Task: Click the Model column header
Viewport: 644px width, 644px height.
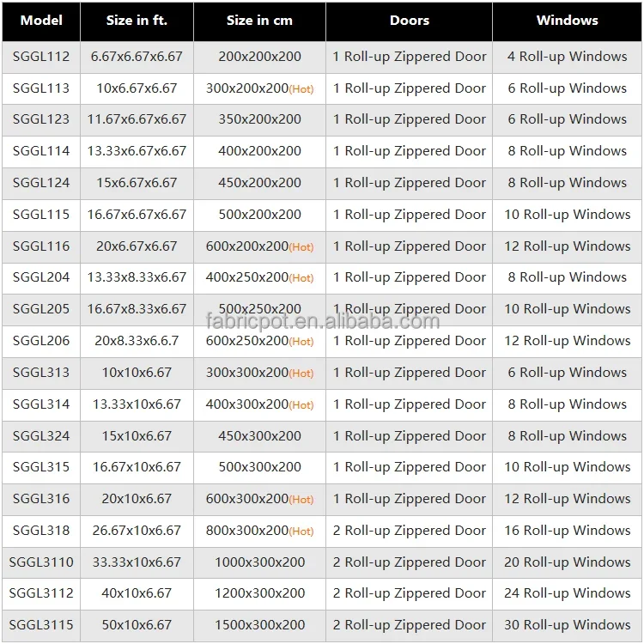Action: coord(41,21)
